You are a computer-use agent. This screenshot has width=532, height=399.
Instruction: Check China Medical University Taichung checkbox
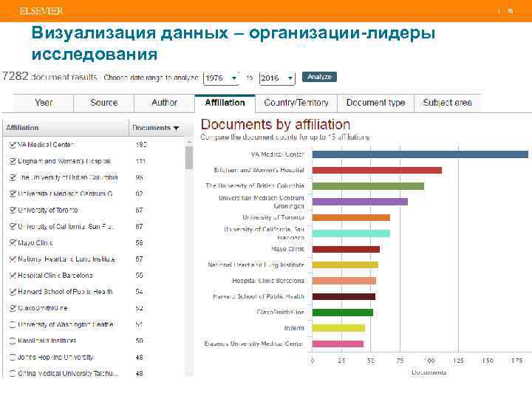point(13,374)
